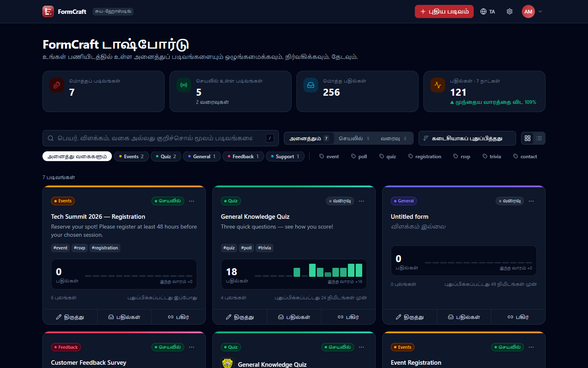Image resolution: width=588 pixels, height=368 pixels.
Task: Focus the form search input field
Action: [160, 138]
